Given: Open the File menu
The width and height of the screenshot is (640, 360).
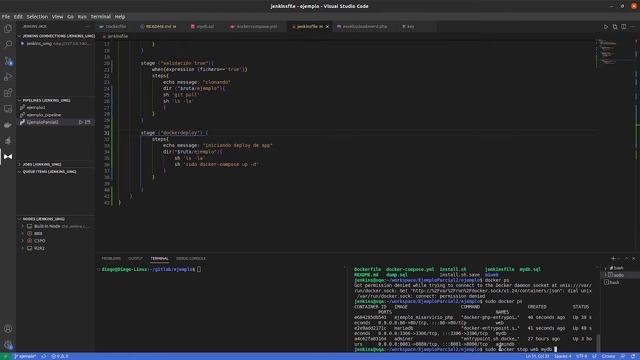Looking at the screenshot, I should pos(6,17).
